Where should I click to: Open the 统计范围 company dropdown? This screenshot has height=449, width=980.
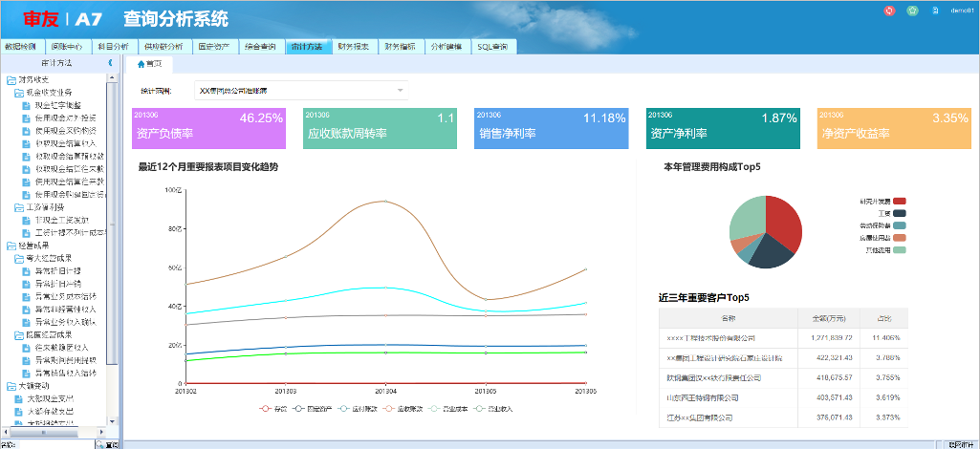pyautogui.click(x=301, y=91)
